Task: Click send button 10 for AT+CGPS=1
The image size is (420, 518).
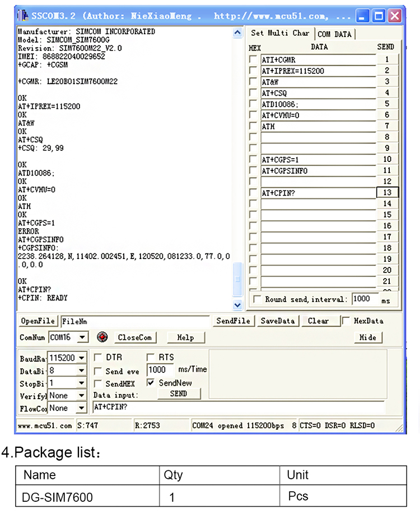Action: [388, 159]
